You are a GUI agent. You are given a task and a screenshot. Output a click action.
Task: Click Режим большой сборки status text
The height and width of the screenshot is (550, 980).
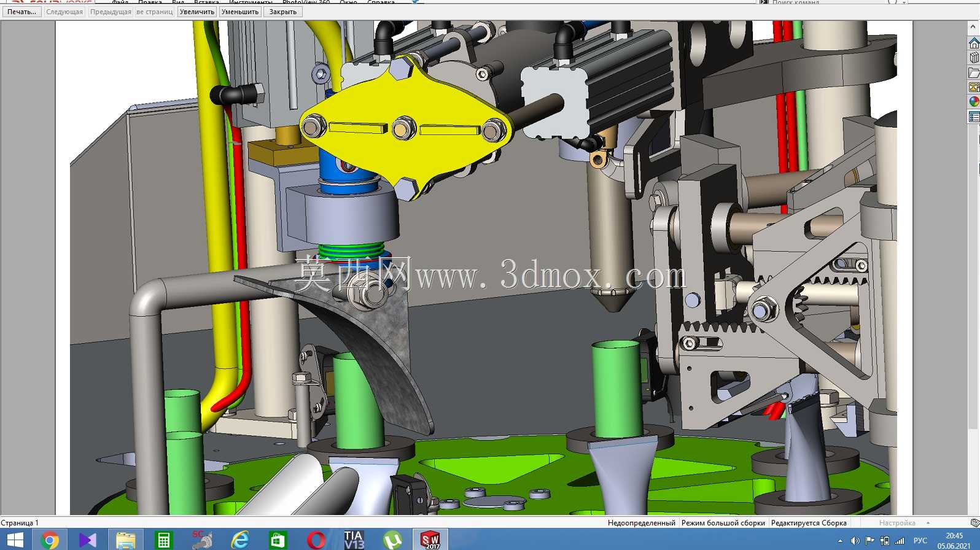(723, 523)
